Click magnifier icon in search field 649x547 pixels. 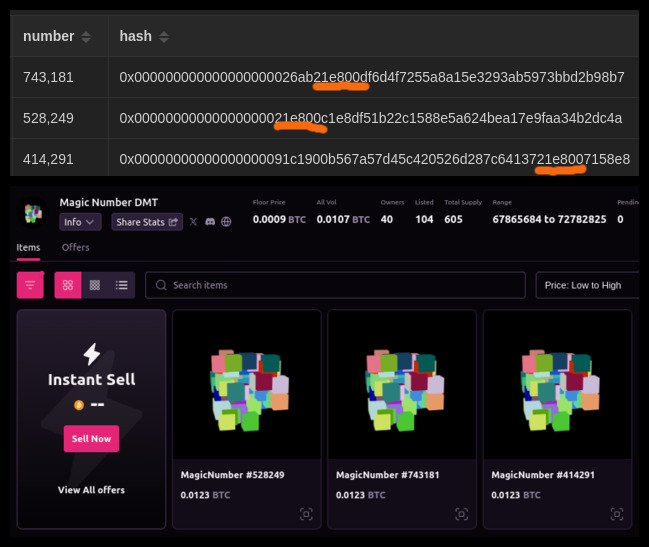[161, 285]
